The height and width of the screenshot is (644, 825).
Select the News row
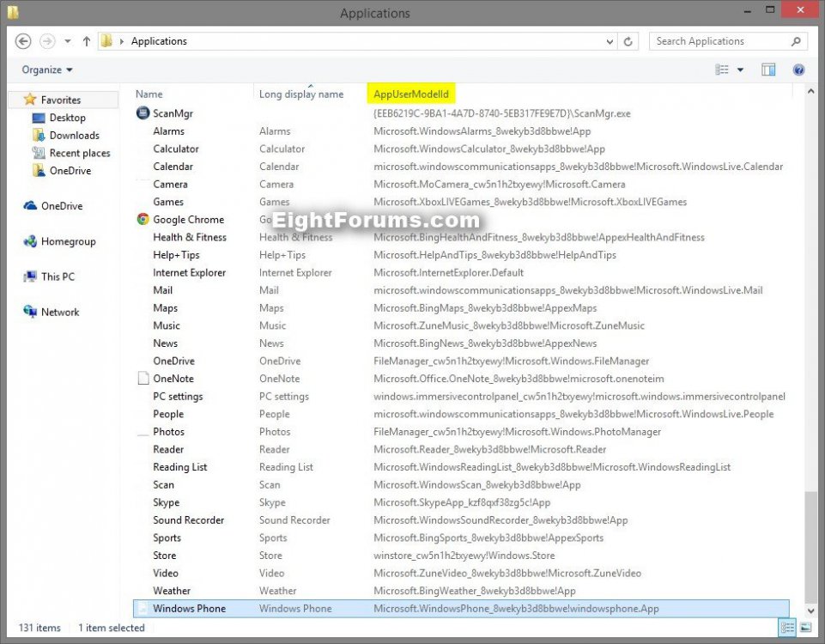coord(461,343)
